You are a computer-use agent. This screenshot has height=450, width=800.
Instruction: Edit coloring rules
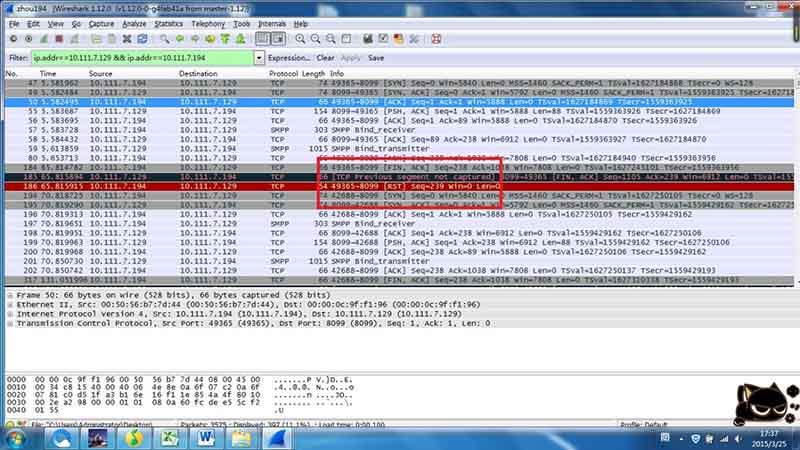coord(398,39)
